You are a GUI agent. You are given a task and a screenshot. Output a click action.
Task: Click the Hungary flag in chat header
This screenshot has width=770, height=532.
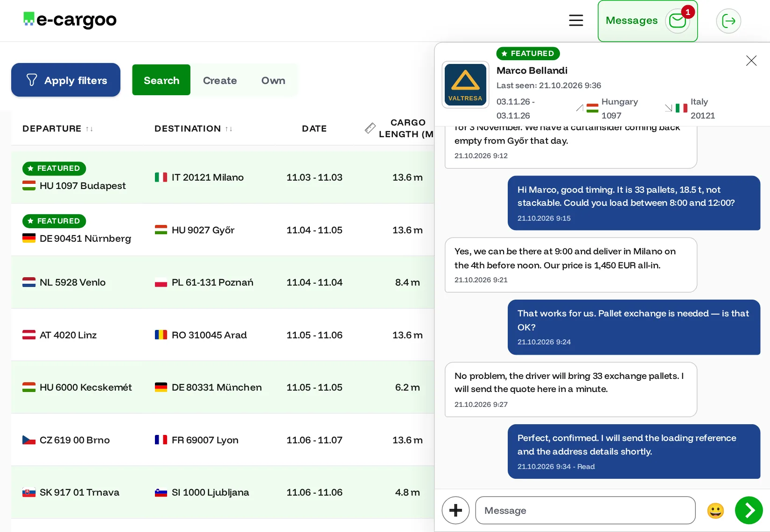592,108
